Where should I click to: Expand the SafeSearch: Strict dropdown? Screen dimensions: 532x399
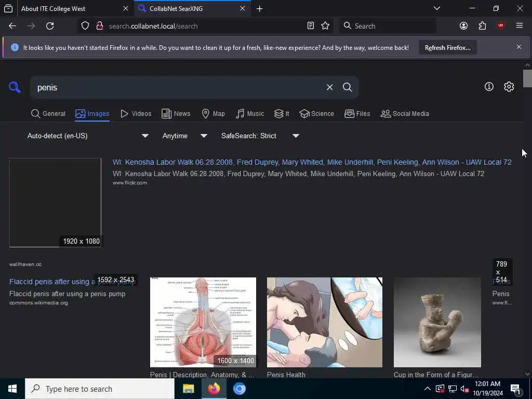tap(260, 136)
